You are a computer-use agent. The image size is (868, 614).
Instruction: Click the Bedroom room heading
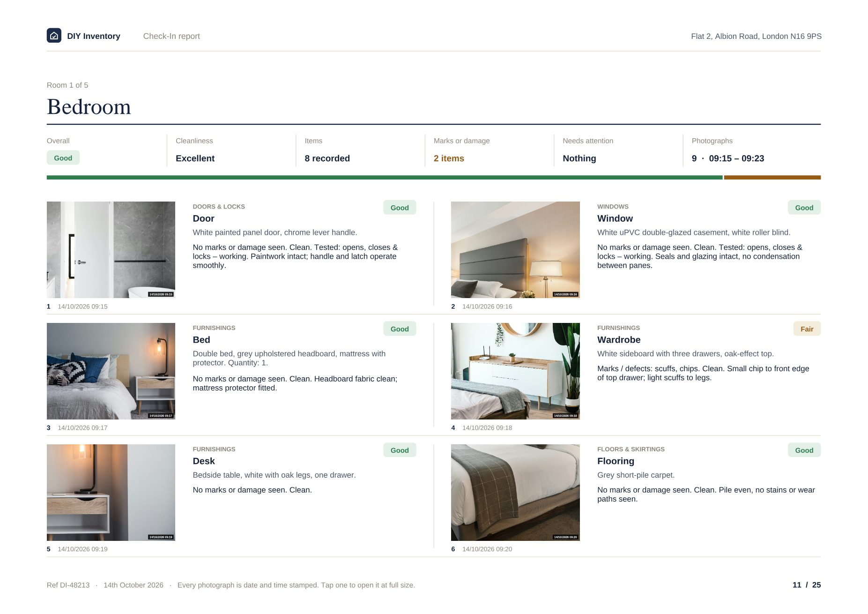89,107
